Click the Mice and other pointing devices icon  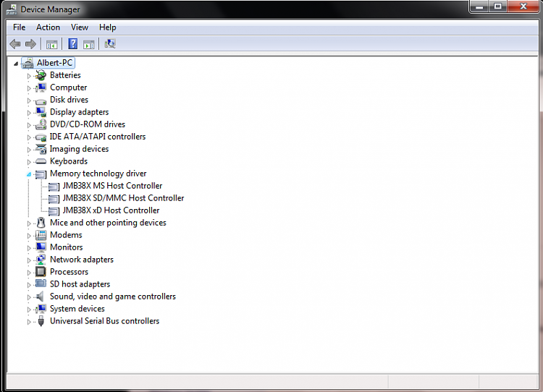[x=41, y=223]
